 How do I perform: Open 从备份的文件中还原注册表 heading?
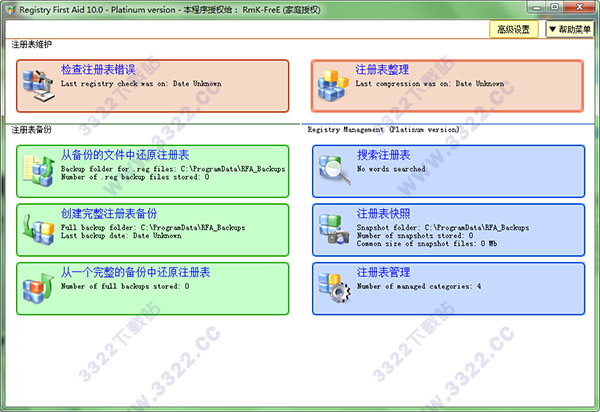pos(125,155)
